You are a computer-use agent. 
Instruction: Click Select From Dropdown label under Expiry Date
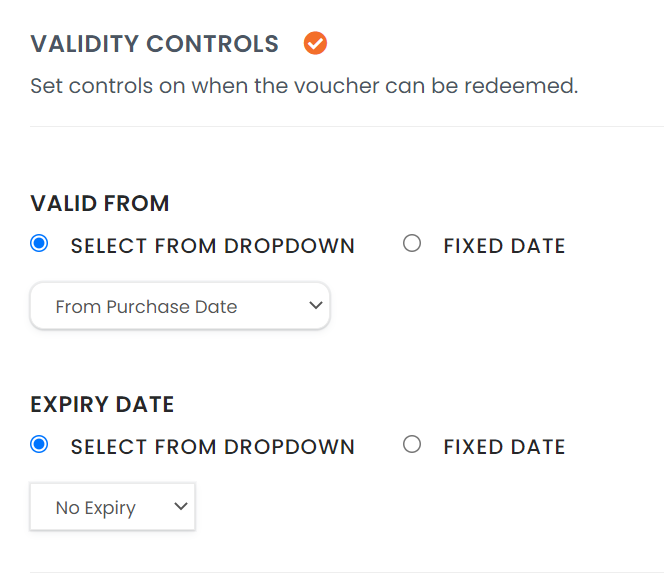212,447
